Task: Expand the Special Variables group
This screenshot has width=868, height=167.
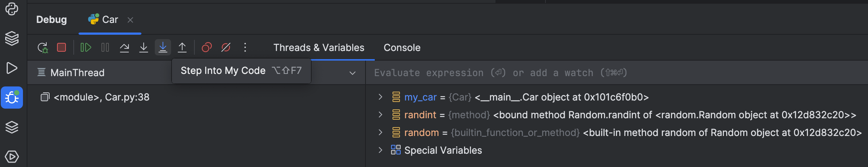Action: point(380,150)
